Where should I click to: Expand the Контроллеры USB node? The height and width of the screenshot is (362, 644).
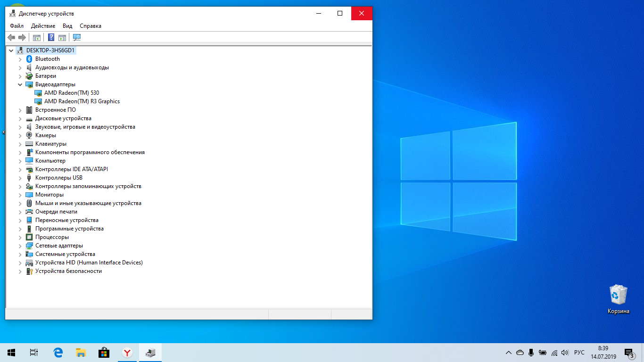[20, 178]
